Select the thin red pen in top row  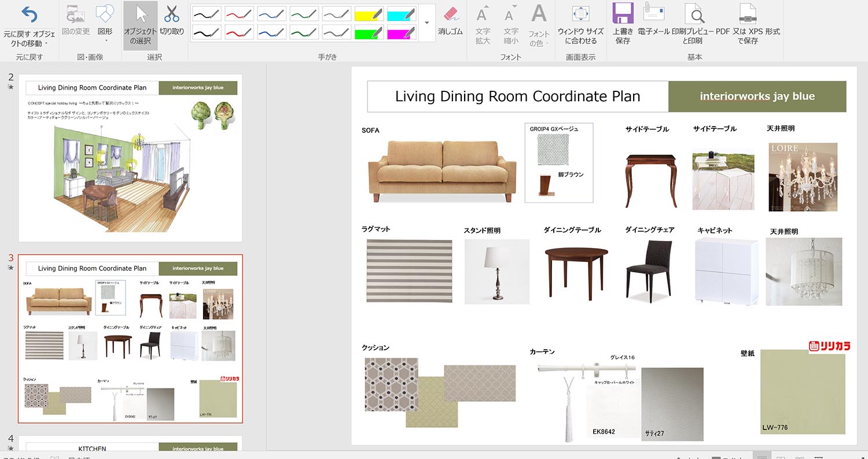pos(238,13)
